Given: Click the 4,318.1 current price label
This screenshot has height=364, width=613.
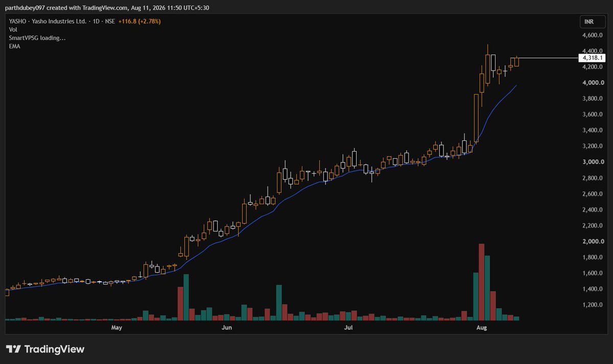Looking at the screenshot, I should coord(592,58).
